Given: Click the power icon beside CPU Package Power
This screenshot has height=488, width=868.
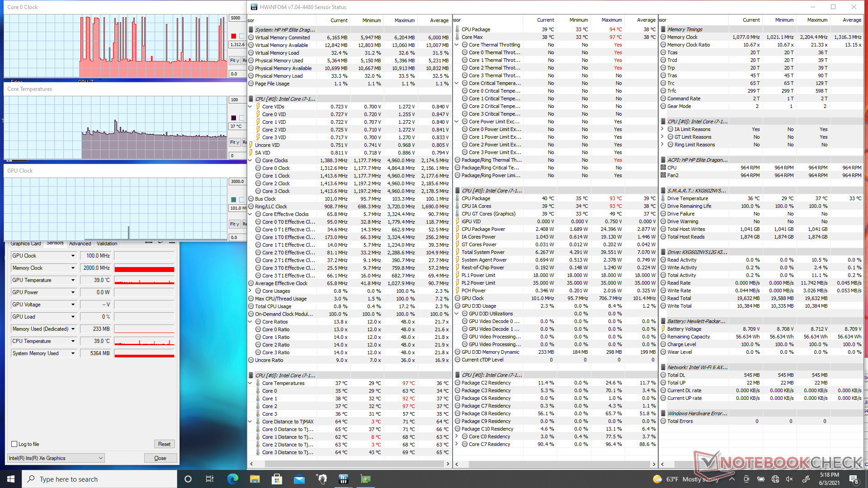Looking at the screenshot, I should click(x=458, y=229).
